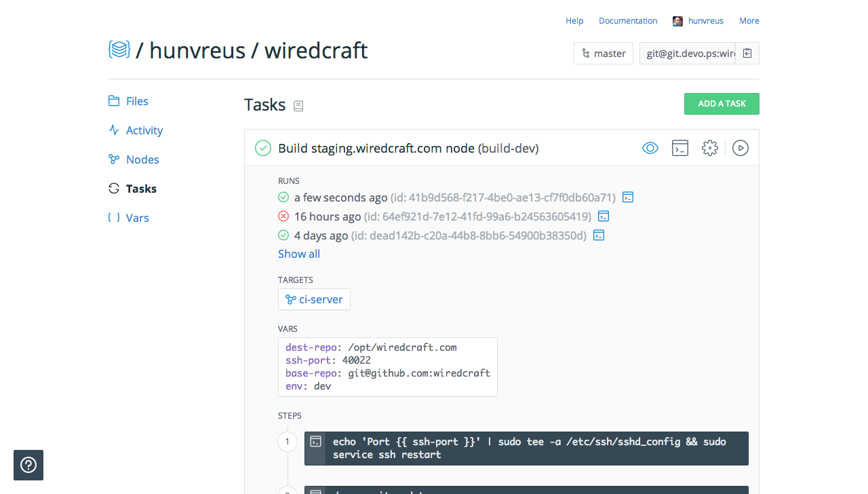The width and height of the screenshot is (868, 494).
Task: Click the hunvreus user avatar
Action: pyautogui.click(x=677, y=21)
